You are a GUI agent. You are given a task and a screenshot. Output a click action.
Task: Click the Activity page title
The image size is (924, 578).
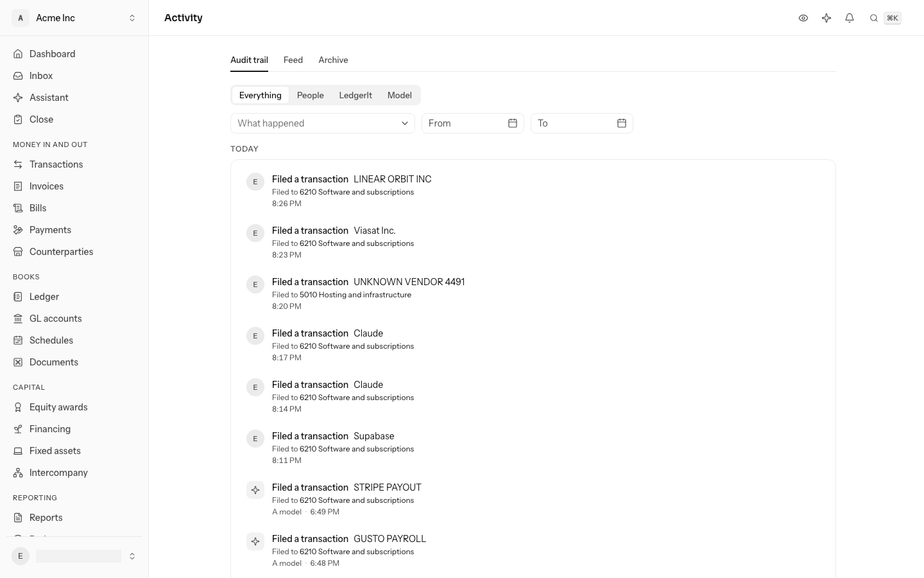coord(184,18)
